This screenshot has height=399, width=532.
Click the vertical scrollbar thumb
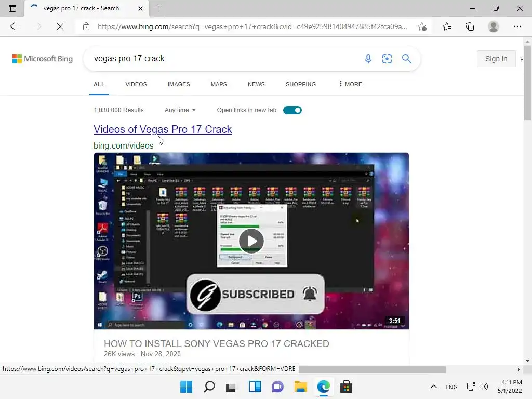click(x=527, y=82)
